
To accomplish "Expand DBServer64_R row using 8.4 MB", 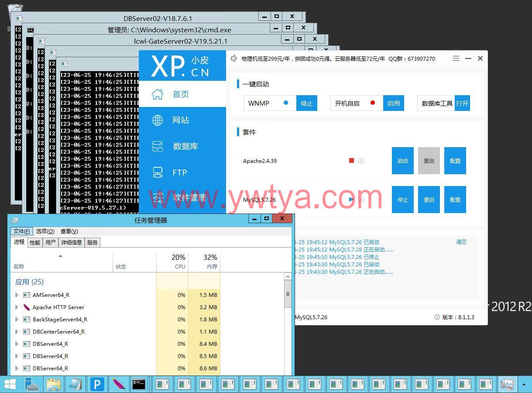I will (17, 344).
